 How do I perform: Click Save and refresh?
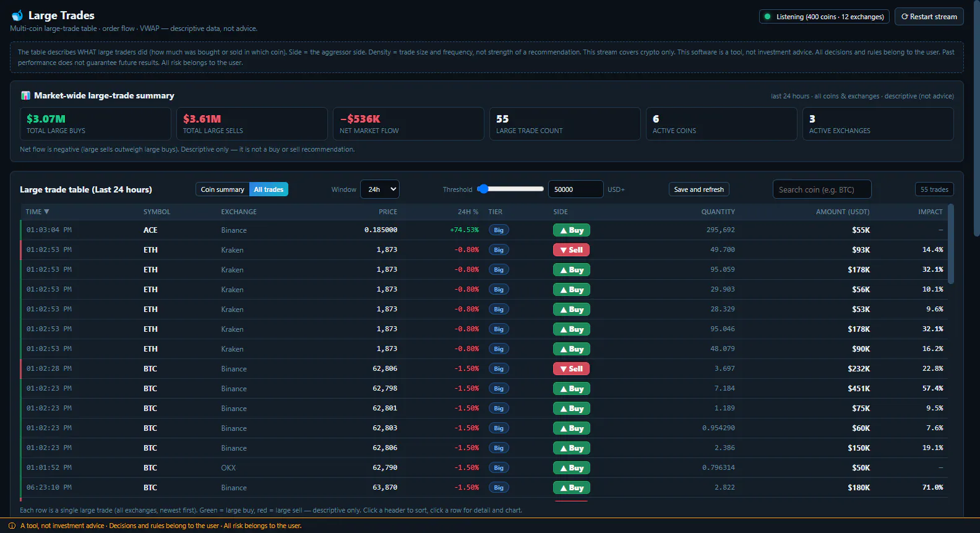pyautogui.click(x=698, y=189)
